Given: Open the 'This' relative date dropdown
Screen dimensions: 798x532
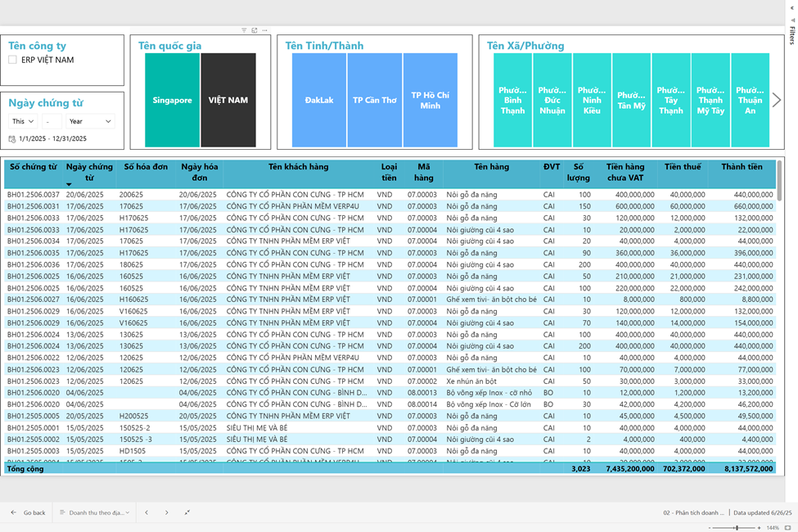Looking at the screenshot, I should point(23,121).
